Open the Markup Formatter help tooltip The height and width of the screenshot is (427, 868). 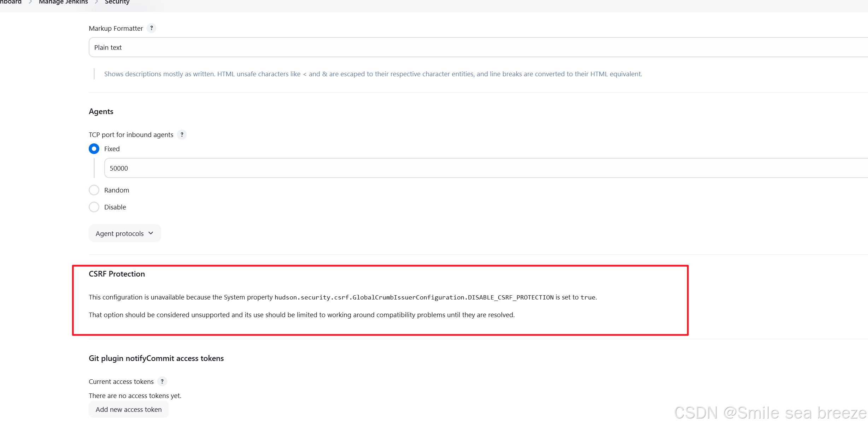[x=151, y=28]
